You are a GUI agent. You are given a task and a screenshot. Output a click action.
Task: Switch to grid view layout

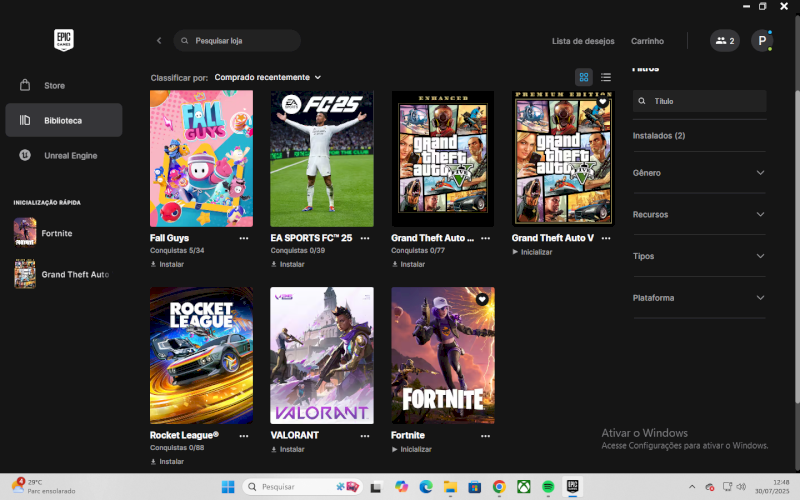[584, 77]
